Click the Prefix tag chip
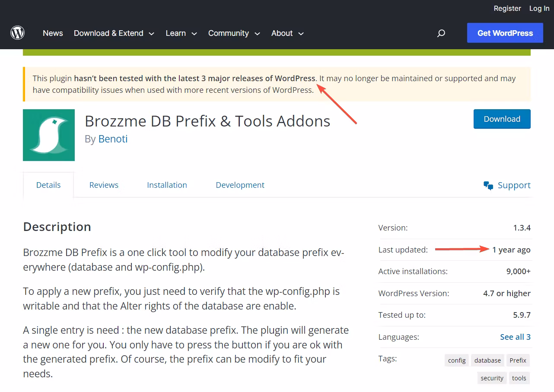The image size is (554, 392). click(518, 360)
